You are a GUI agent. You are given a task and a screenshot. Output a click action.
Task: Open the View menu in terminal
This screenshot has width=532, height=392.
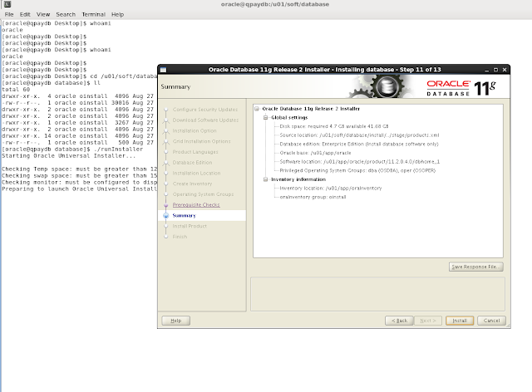coord(43,15)
